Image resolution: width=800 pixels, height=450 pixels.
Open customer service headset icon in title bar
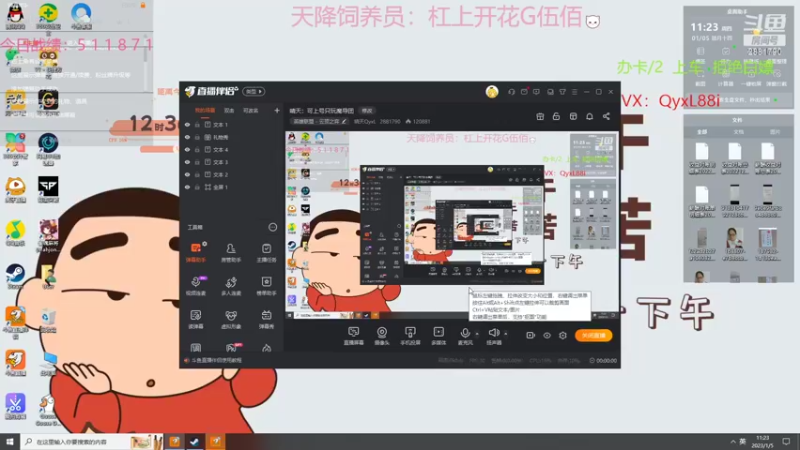click(511, 92)
